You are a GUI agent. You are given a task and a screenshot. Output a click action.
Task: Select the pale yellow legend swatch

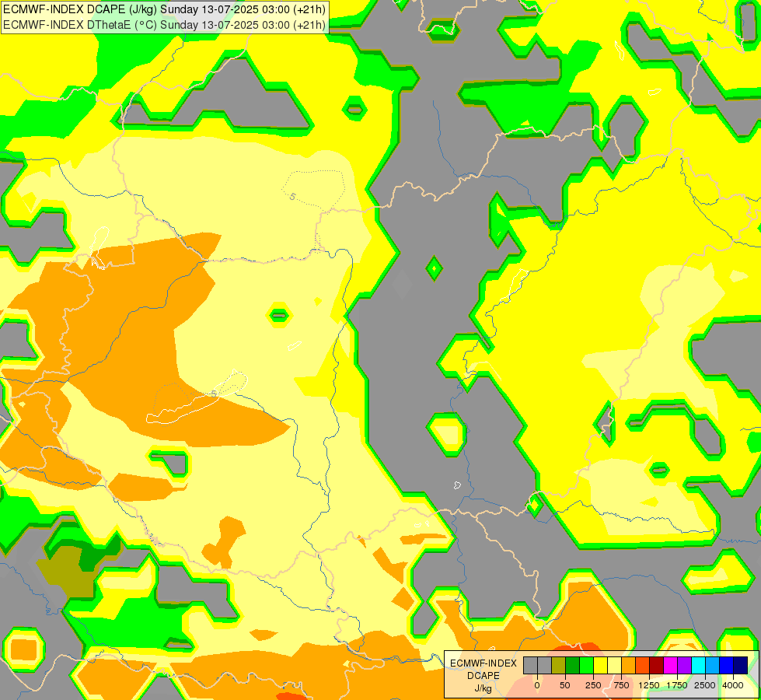pyautogui.click(x=614, y=665)
